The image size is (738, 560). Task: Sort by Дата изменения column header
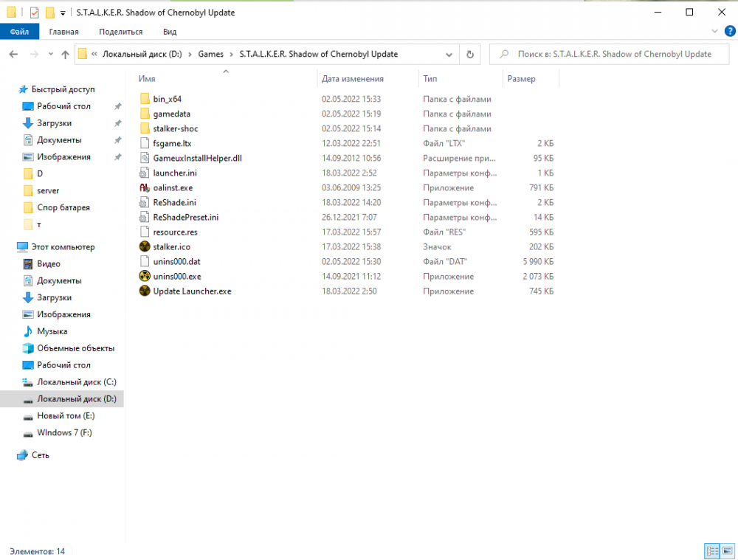tap(368, 79)
